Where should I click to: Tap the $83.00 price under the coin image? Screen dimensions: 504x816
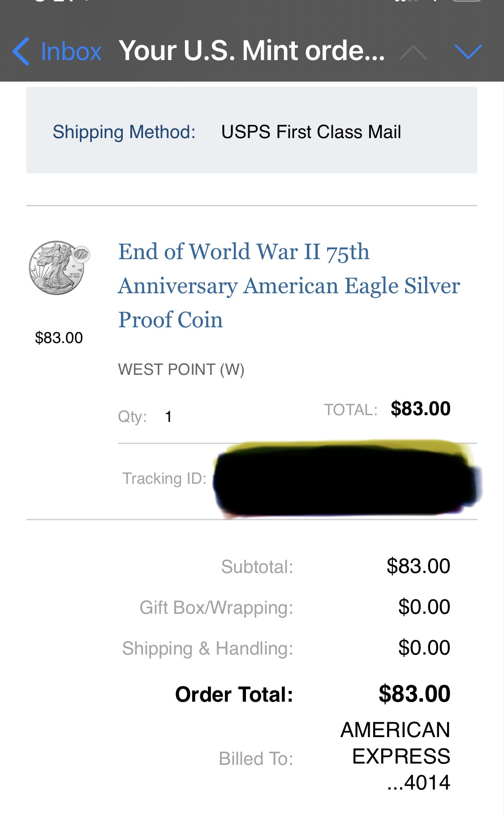click(x=59, y=338)
